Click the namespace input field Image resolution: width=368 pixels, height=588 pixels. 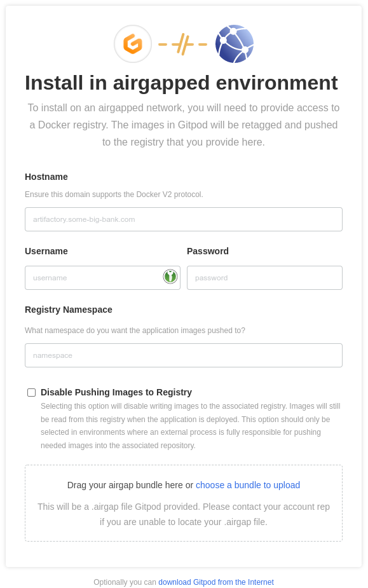coord(184,355)
